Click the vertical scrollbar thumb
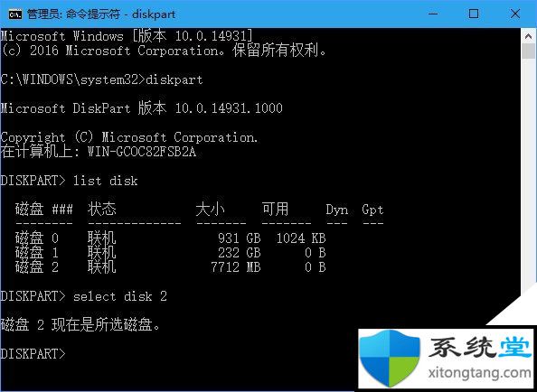The height and width of the screenshot is (392, 537). (528, 51)
